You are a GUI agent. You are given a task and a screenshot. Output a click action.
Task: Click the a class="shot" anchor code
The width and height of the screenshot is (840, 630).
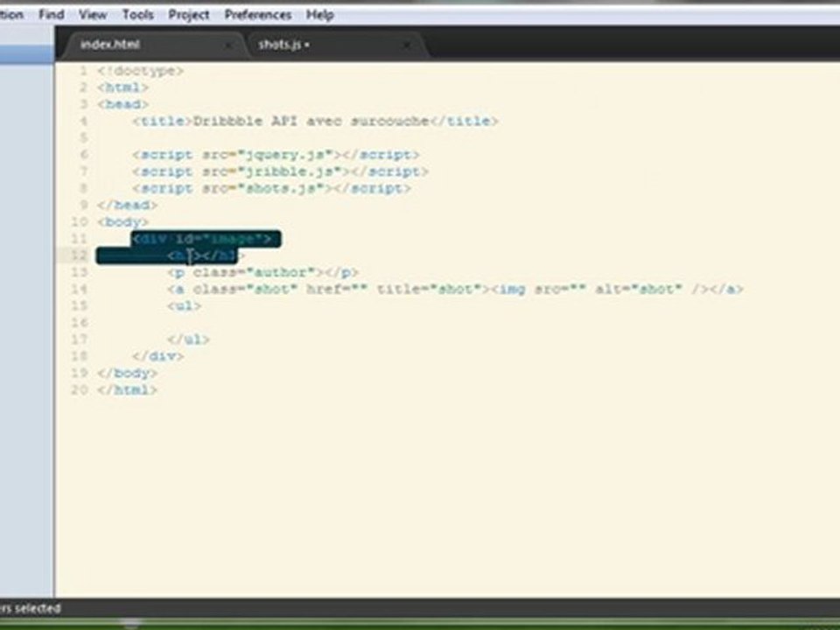click(329, 290)
